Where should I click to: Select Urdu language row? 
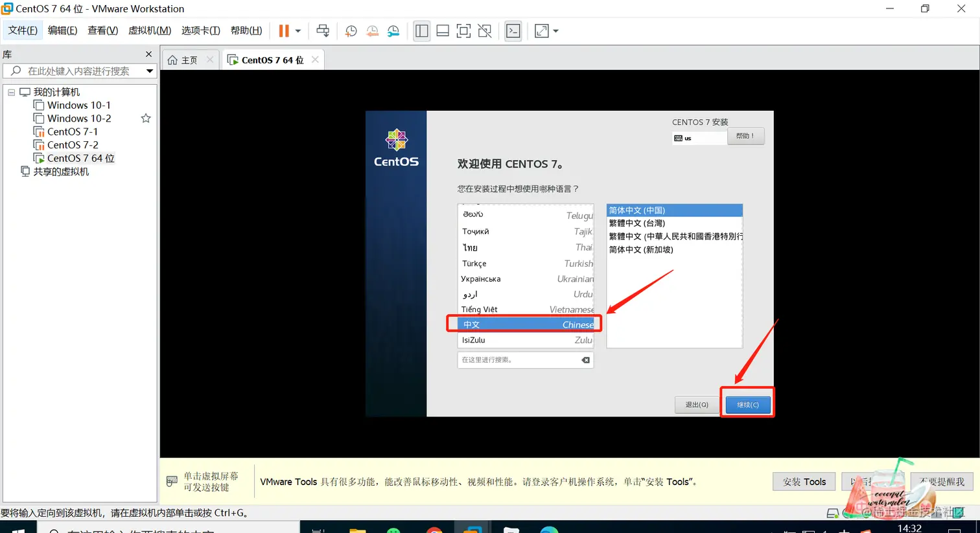[526, 294]
